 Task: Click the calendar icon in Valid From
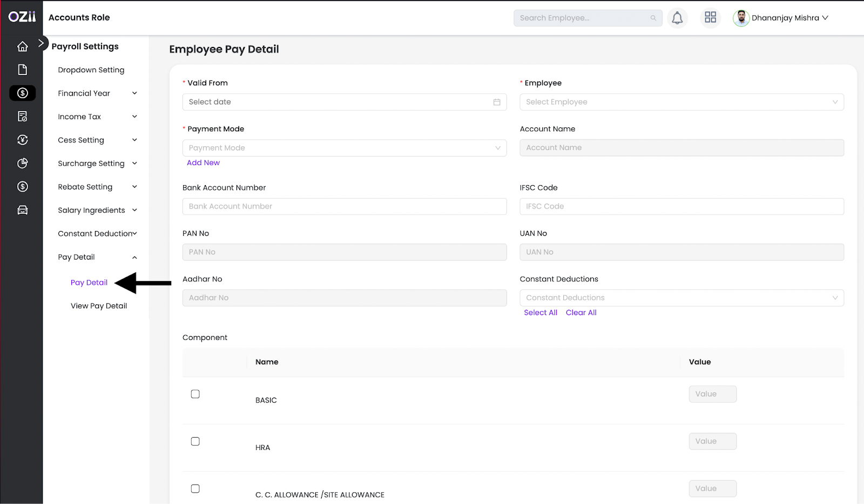496,102
